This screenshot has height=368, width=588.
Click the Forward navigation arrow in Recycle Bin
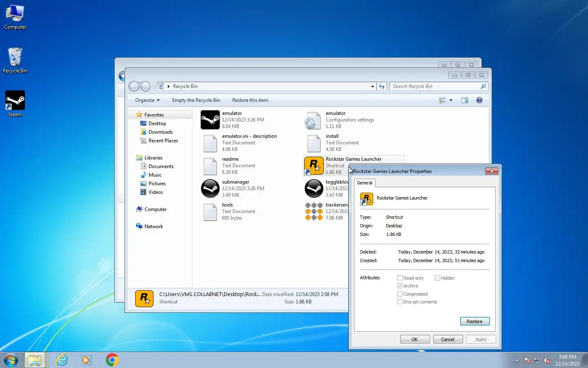click(145, 86)
